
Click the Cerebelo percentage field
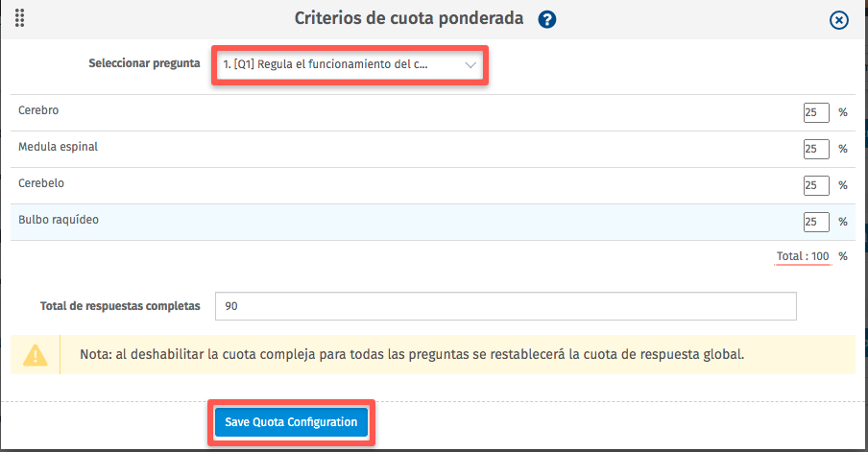pos(816,185)
